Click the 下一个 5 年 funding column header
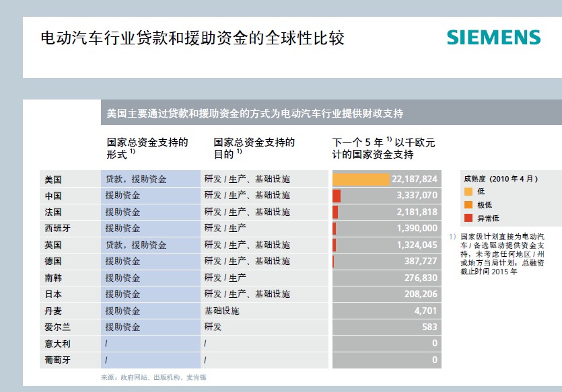The image size is (562, 392). (384, 148)
